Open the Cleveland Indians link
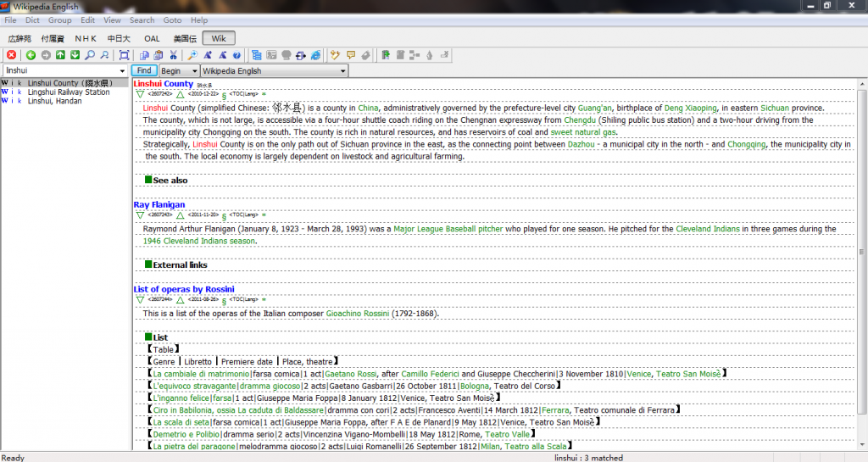 click(x=708, y=229)
